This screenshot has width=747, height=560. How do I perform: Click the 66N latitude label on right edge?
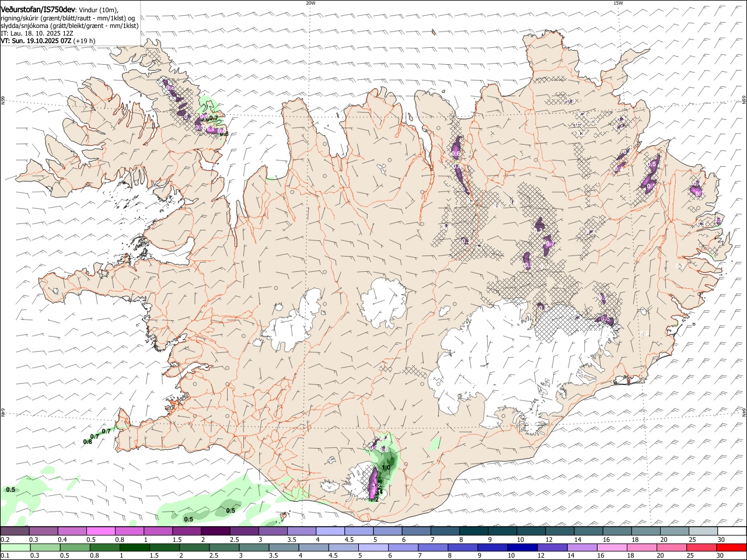[743, 101]
